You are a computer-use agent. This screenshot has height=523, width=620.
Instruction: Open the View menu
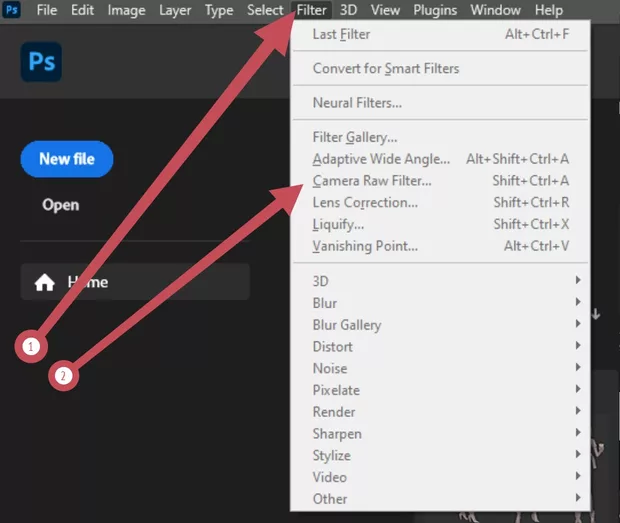click(x=385, y=10)
